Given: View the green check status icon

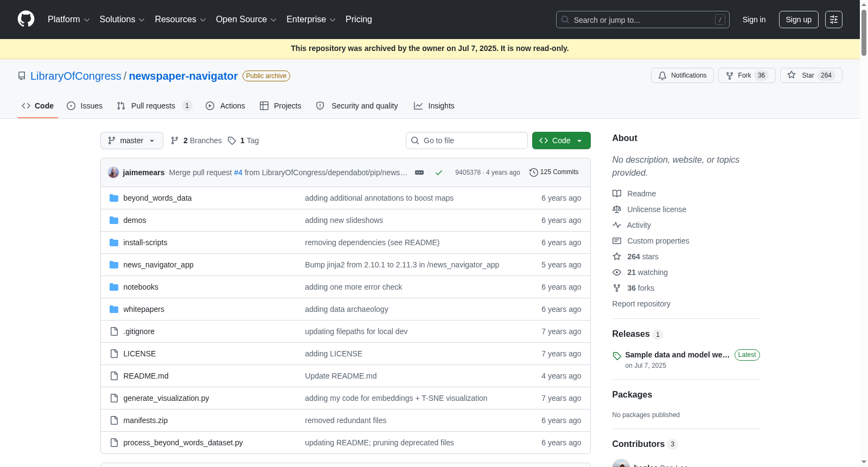Looking at the screenshot, I should (x=439, y=172).
